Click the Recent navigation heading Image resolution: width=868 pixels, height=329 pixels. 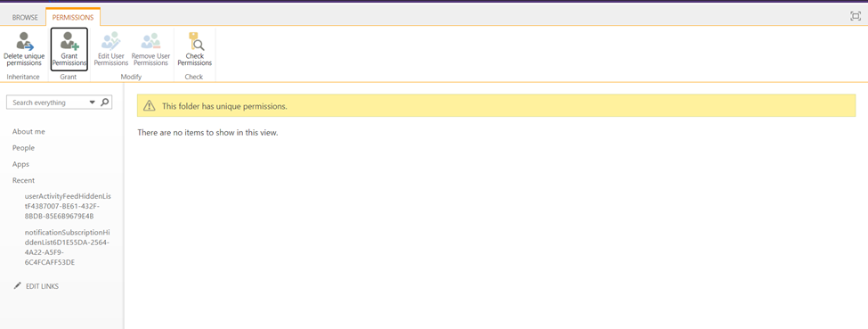tap(23, 180)
